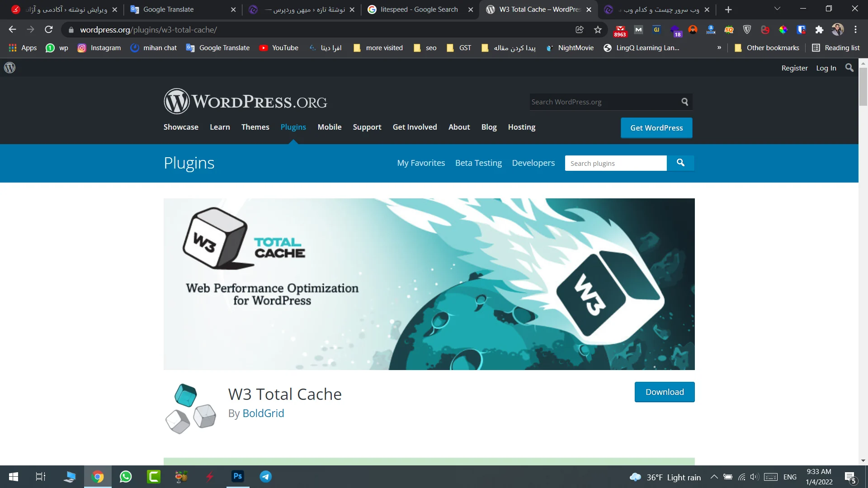
Task: Click the W3 Total Cache banner image
Action: coord(429,284)
